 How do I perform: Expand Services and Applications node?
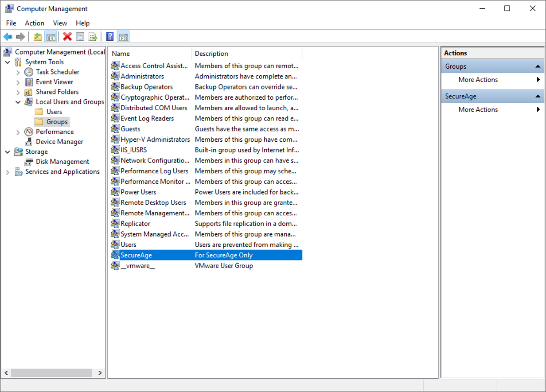click(8, 172)
